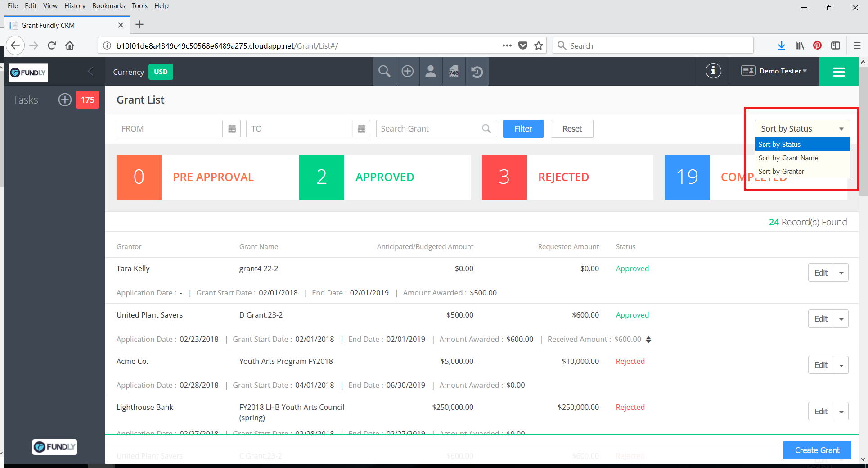Open the contacts person icon in toolbar
This screenshot has width=868, height=468.
pyautogui.click(x=431, y=72)
